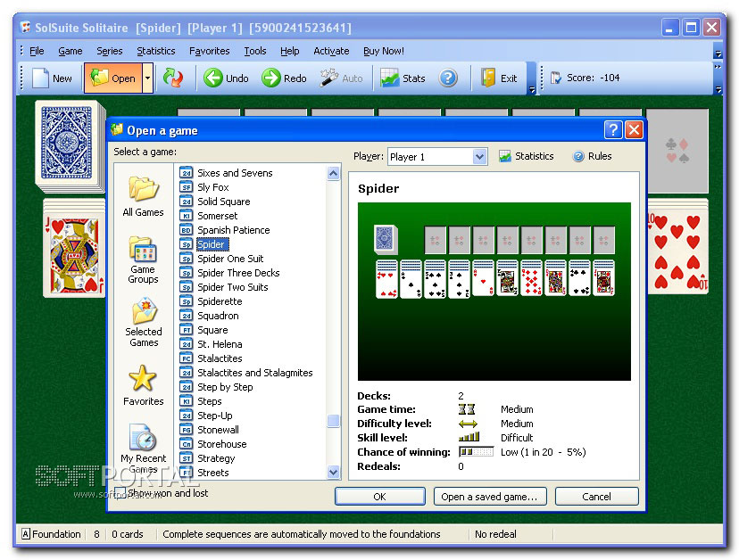Click dialog title bar help button

[613, 129]
